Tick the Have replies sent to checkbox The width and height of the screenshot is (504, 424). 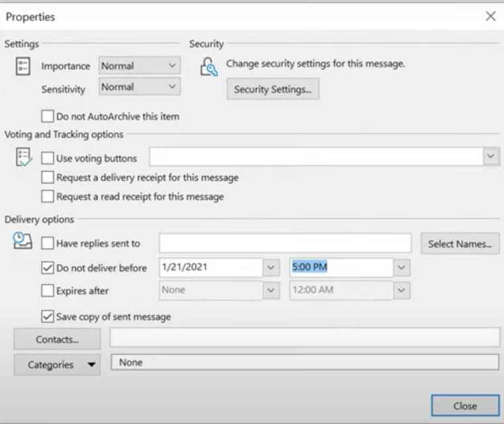click(x=47, y=243)
